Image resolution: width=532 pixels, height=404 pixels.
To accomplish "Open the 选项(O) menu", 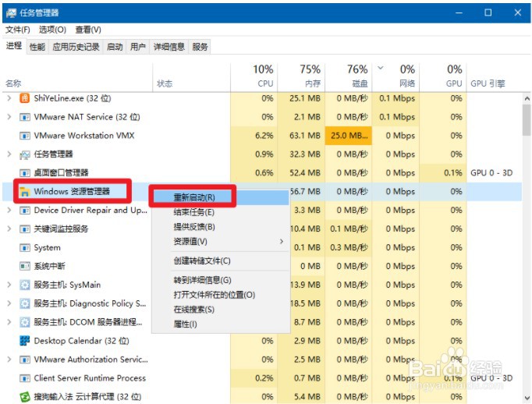I will [x=52, y=30].
